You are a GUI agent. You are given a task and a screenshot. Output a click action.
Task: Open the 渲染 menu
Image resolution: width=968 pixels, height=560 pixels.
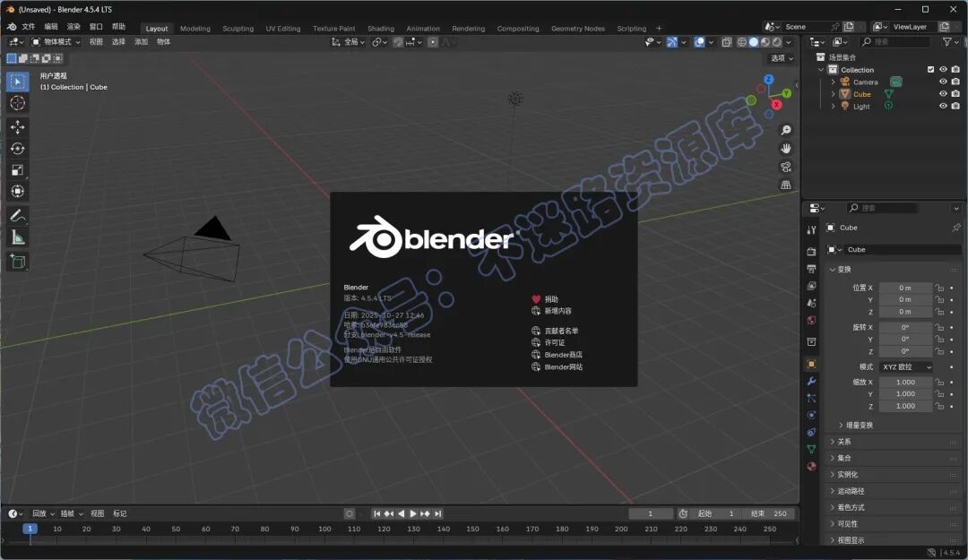click(x=73, y=27)
